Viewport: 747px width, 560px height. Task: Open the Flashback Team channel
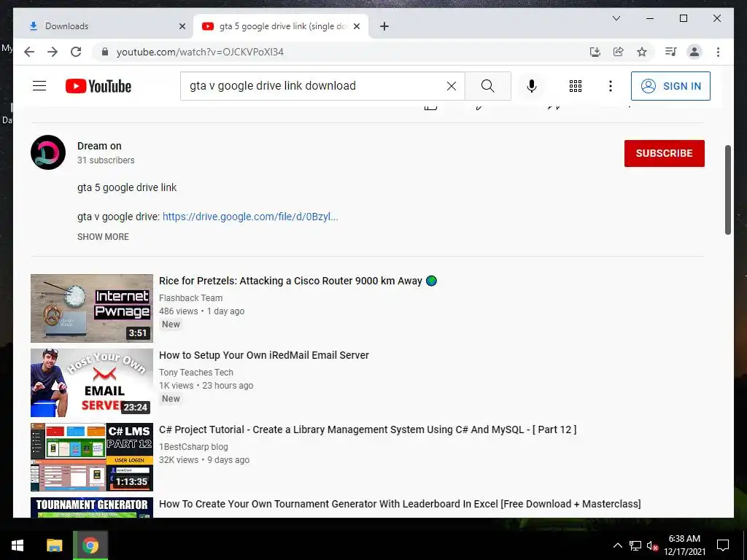pos(190,298)
